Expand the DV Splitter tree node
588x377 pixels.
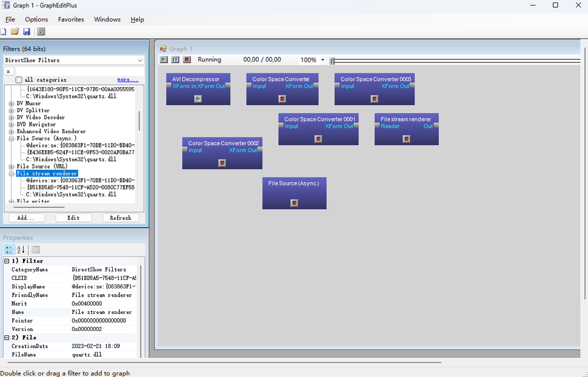coord(12,111)
